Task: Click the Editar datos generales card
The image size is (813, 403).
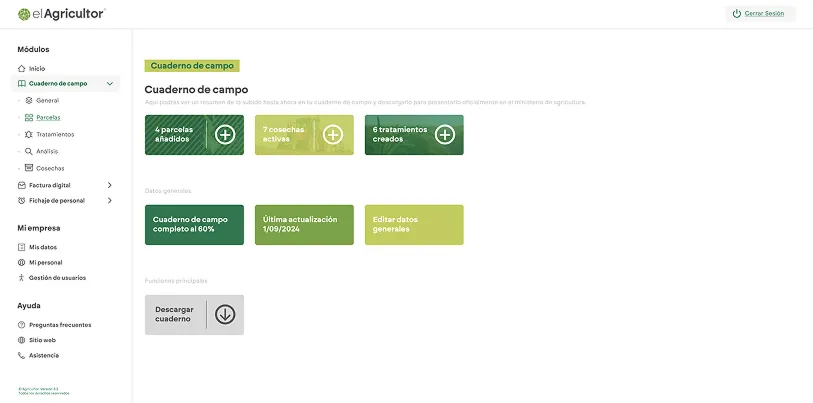Action: (414, 224)
